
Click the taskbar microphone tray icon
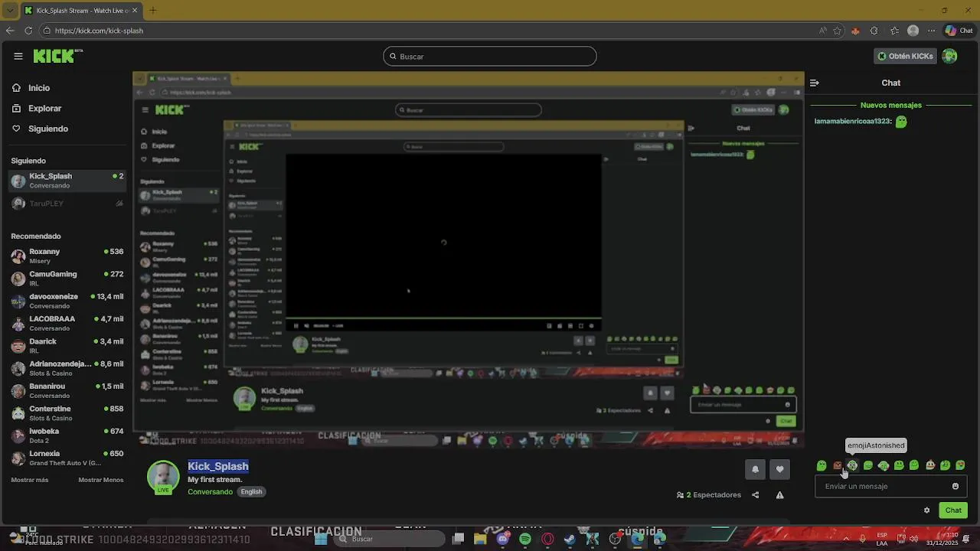point(862,539)
